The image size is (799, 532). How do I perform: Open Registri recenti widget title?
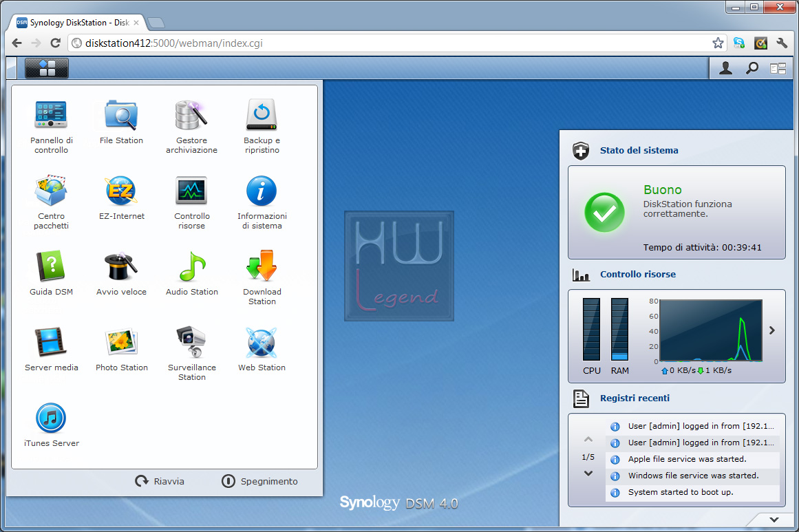(635, 398)
